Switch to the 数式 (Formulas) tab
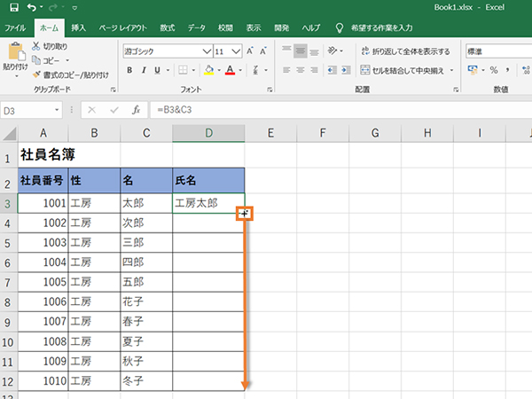Screen dimensions: 532x399 pos(168,27)
